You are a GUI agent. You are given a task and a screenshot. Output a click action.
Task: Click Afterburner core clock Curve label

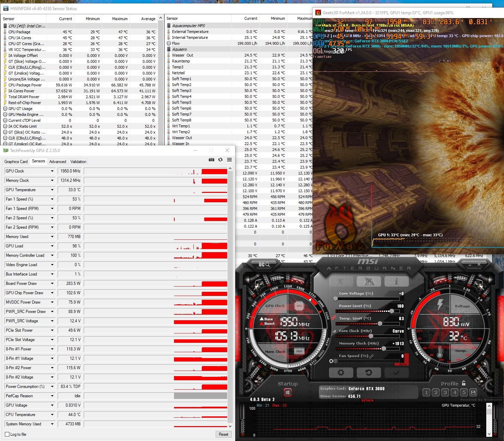pyautogui.click(x=398, y=331)
